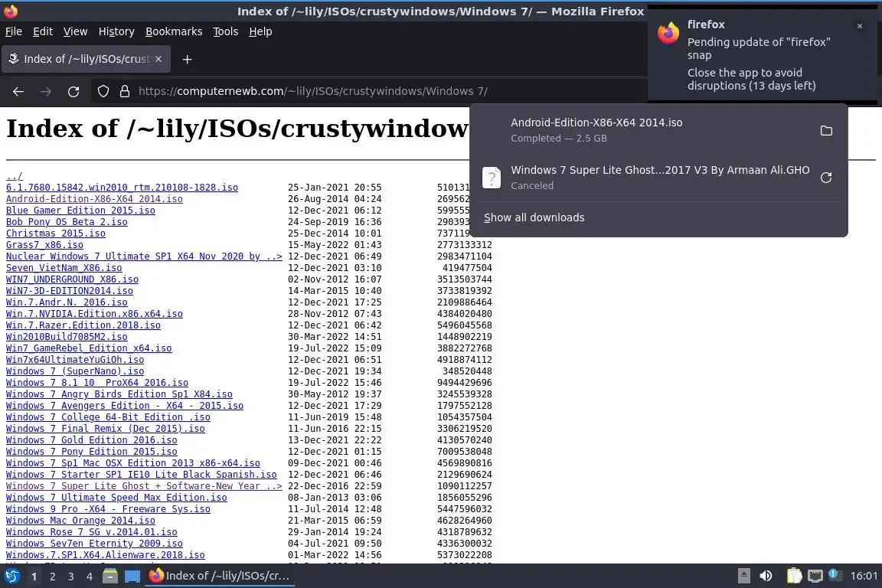The width and height of the screenshot is (882, 588).
Task: Click Grass7_x86.iso link
Action: click(x=44, y=245)
